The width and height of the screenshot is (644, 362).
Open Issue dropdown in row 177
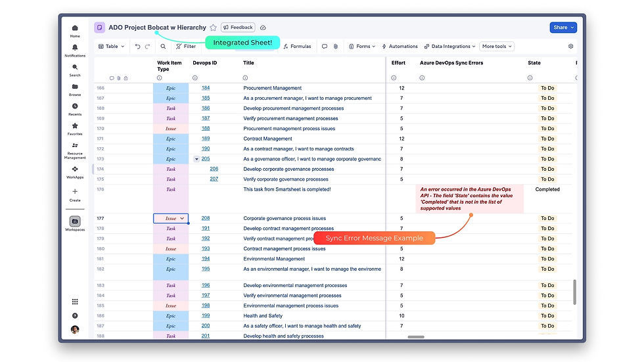[x=182, y=218]
